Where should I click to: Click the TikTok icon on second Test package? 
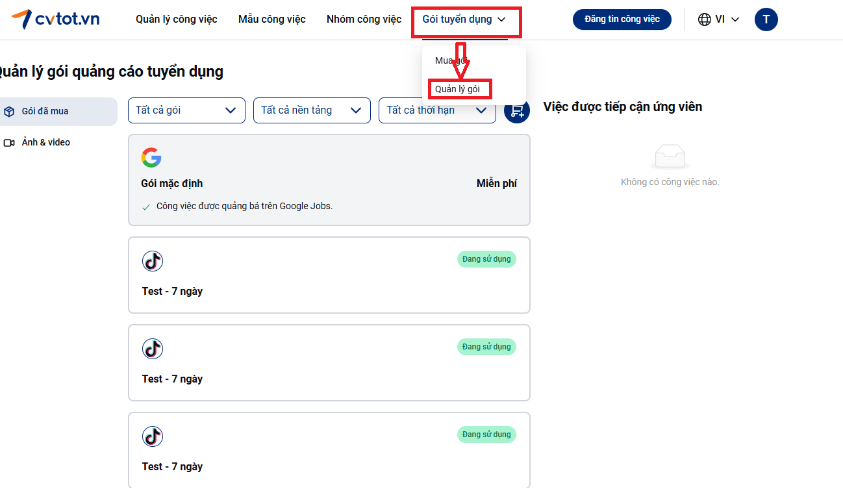tap(153, 349)
